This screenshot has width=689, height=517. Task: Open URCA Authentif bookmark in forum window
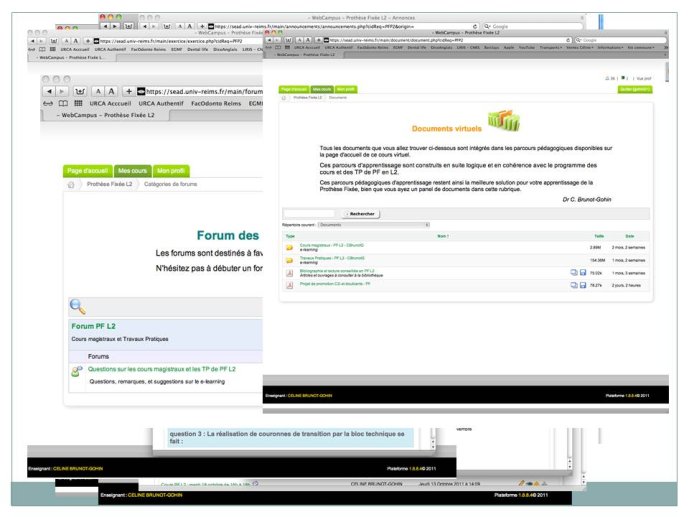pos(161,104)
